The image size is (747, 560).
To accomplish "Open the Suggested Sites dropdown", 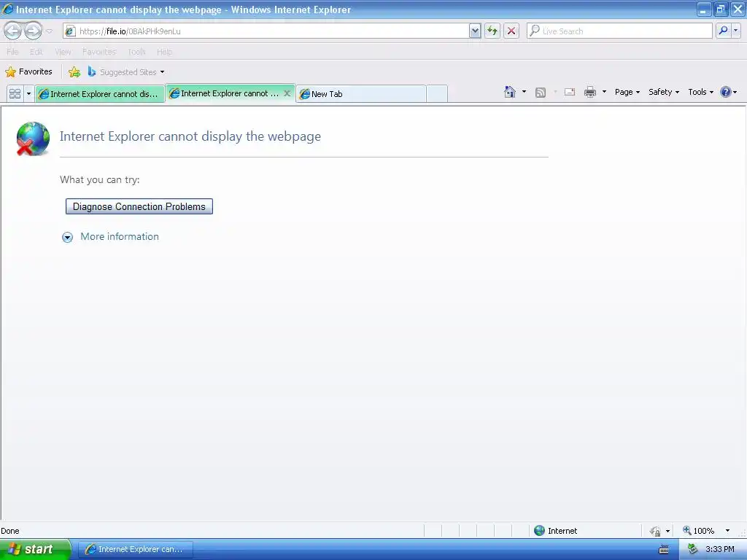I will pos(126,72).
